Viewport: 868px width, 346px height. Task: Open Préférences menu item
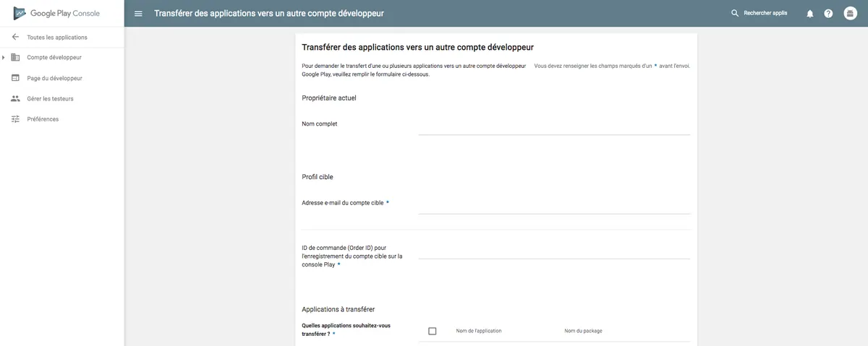coord(43,118)
